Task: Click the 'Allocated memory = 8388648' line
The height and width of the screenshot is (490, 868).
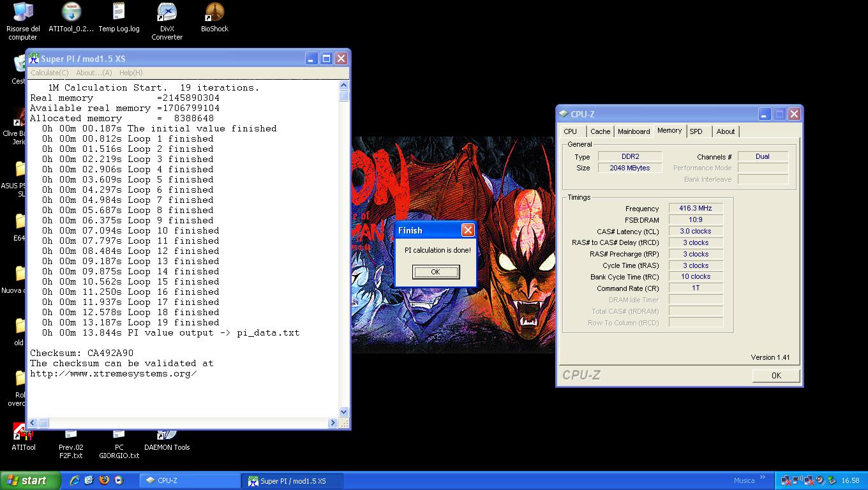Action: (122, 118)
